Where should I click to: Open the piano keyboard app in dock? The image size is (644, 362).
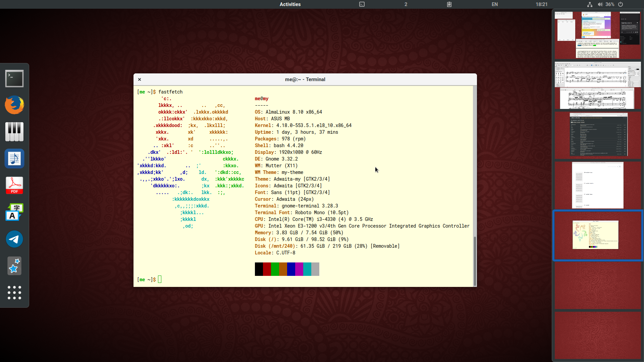click(x=14, y=132)
